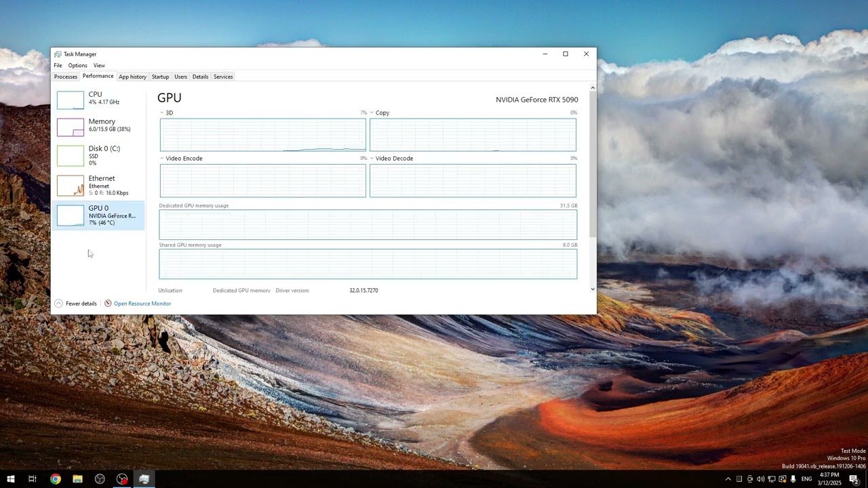Viewport: 868px width, 488px height.
Task: Open the Video Encode engine dropdown
Action: [x=162, y=159]
